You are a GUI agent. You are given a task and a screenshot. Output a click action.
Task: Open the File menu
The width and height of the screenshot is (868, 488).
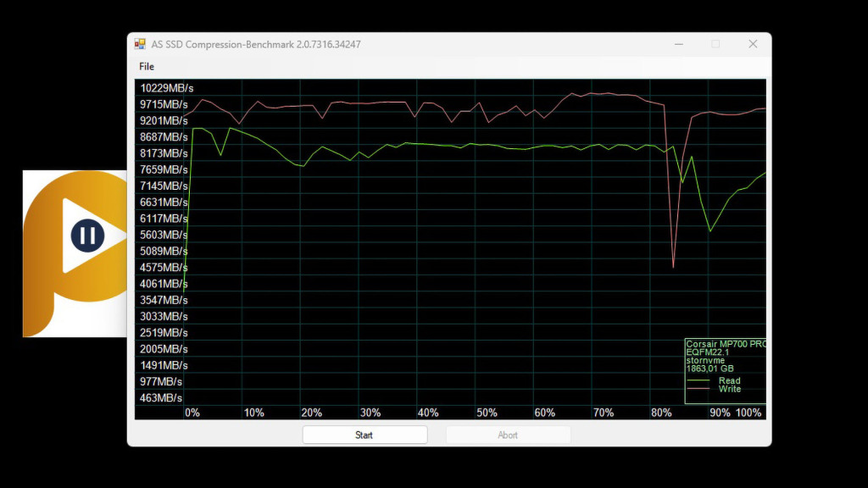tap(146, 66)
